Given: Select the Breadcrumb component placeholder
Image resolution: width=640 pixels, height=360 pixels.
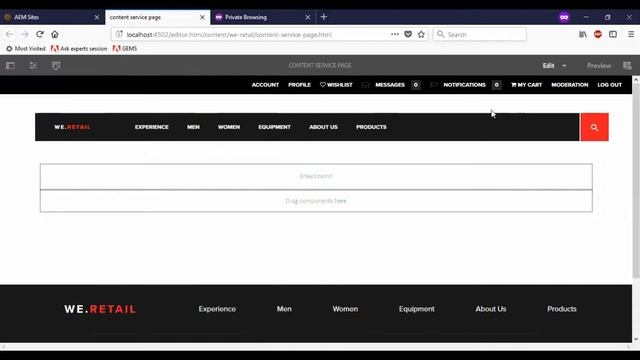Looking at the screenshot, I should pyautogui.click(x=316, y=176).
